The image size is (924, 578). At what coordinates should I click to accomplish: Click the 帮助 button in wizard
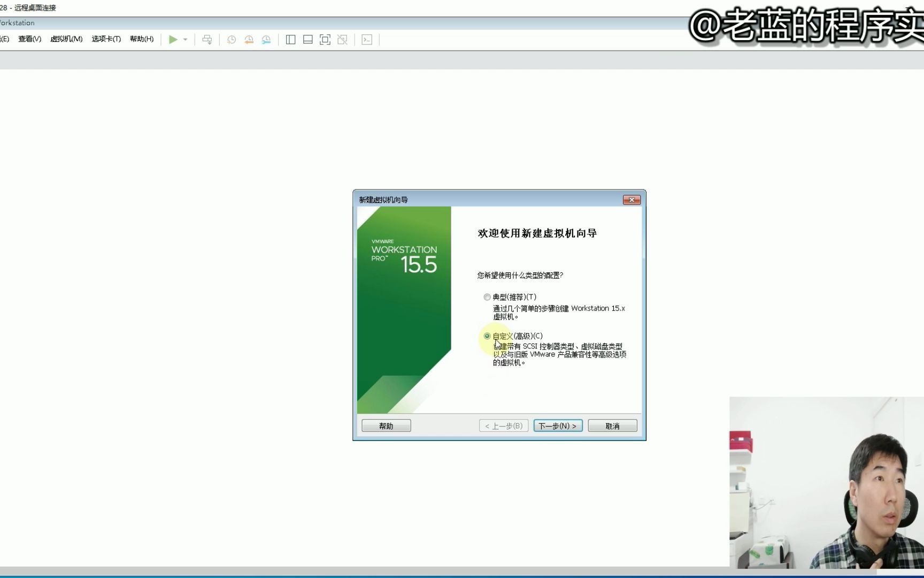[x=386, y=426]
